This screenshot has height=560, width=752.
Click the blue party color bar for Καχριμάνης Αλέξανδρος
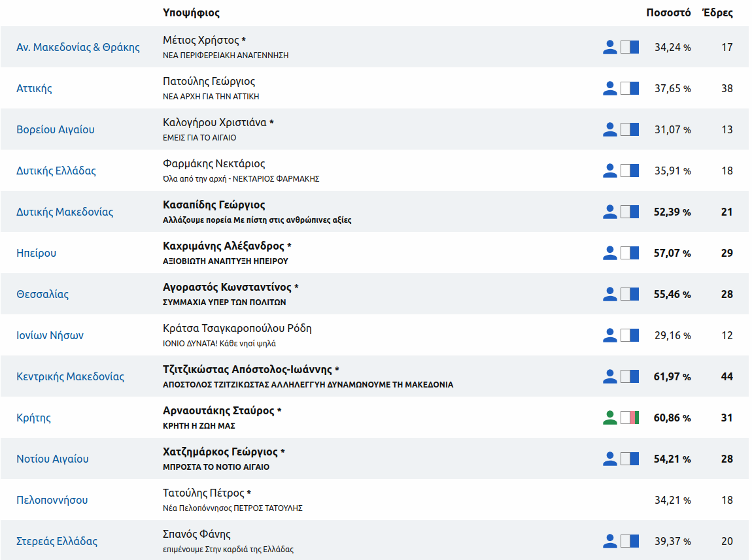click(630, 253)
